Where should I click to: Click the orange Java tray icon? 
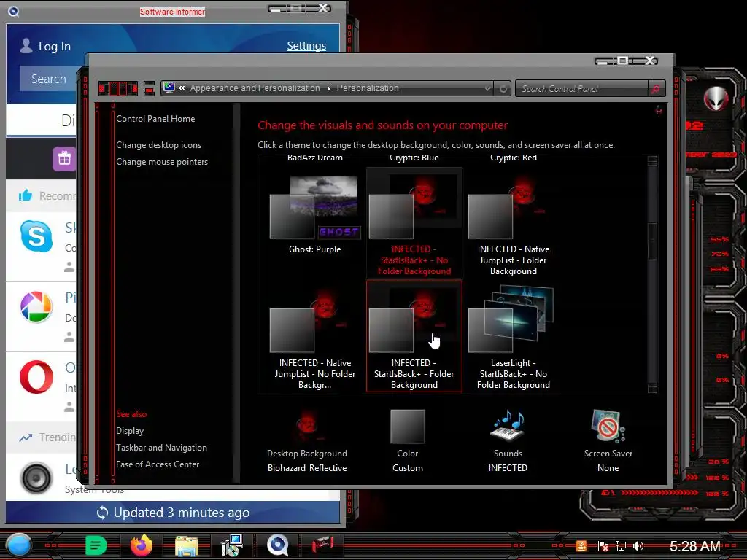[581, 546]
